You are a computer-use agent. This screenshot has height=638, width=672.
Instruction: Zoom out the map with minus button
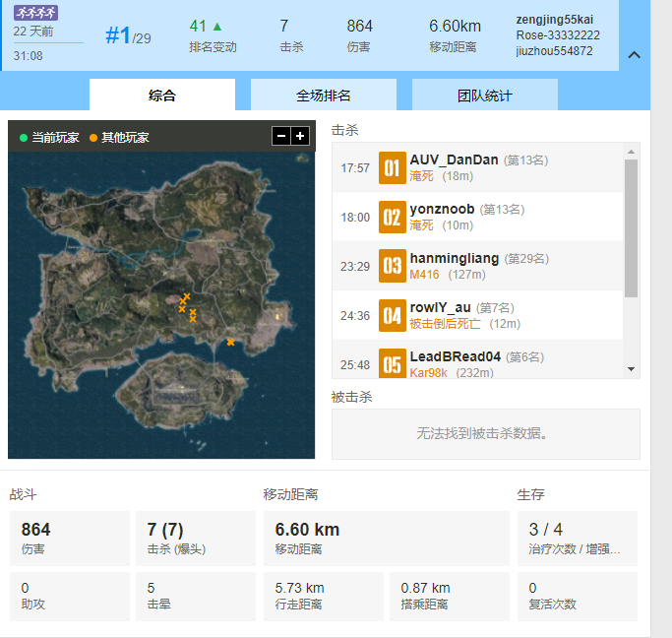(x=281, y=136)
